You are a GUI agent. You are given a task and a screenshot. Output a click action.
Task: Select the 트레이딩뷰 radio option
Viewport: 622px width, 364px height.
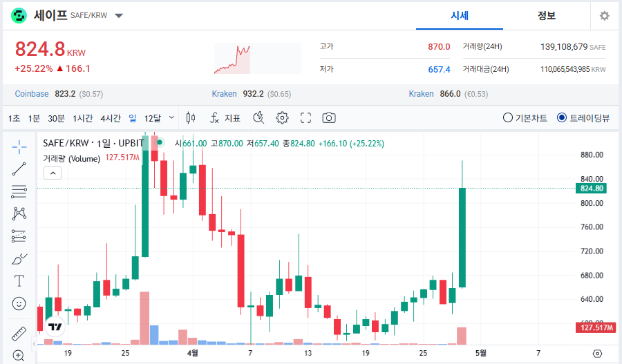(583, 117)
